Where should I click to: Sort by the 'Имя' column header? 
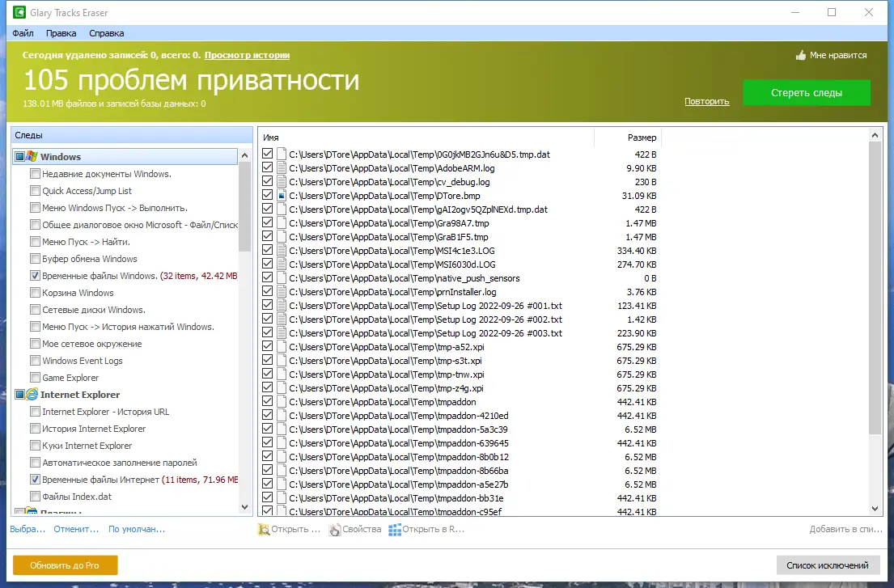pyautogui.click(x=426, y=137)
